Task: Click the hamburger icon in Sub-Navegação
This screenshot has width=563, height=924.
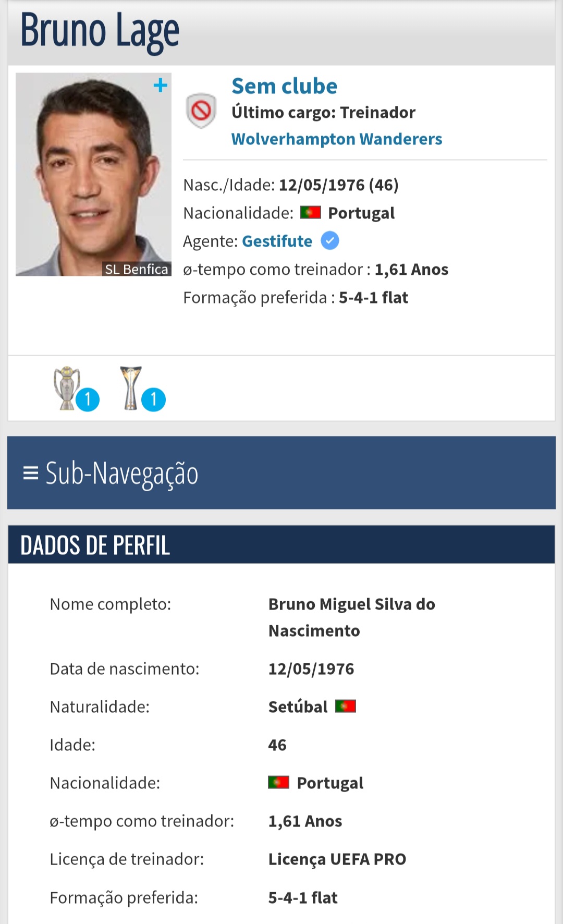Action: [x=31, y=473]
